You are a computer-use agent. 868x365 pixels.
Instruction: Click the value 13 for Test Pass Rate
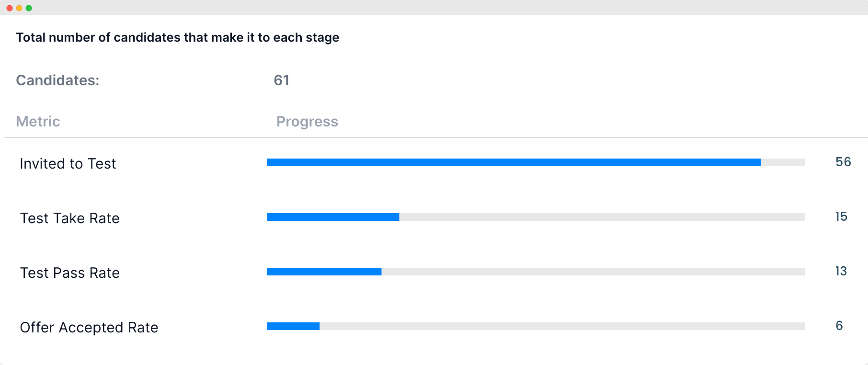pyautogui.click(x=841, y=271)
